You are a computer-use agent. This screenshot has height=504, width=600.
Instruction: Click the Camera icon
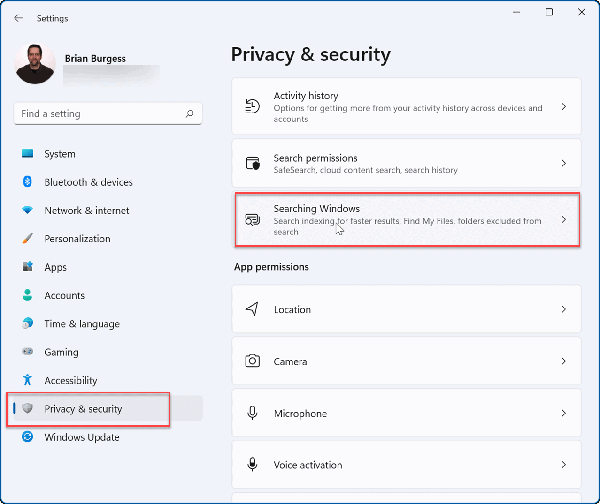click(x=253, y=361)
